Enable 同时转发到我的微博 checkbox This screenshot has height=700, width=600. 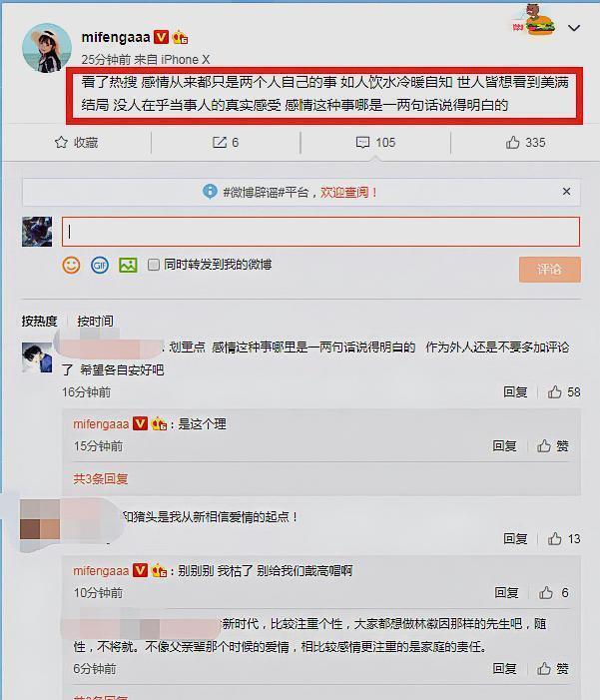tap(153, 265)
